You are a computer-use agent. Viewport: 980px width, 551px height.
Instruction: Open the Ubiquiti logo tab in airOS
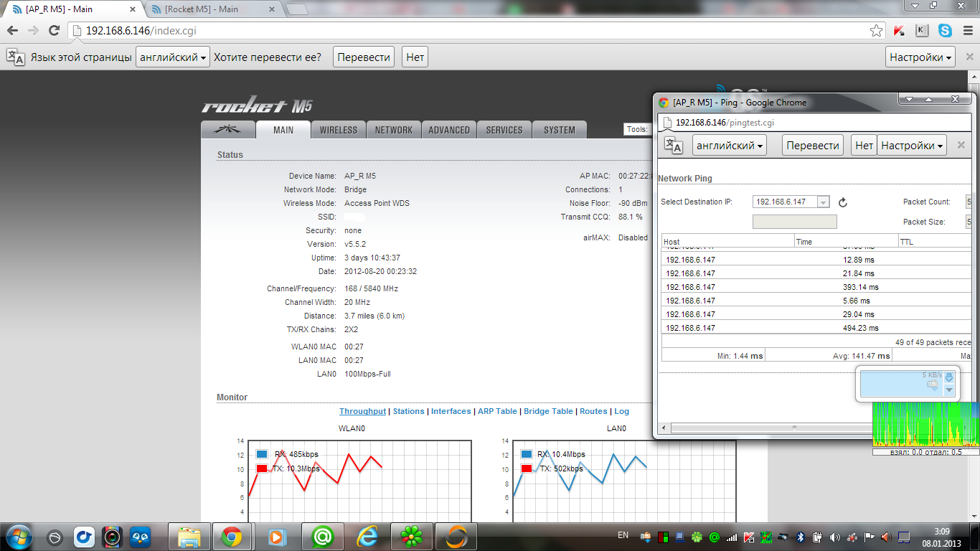pyautogui.click(x=228, y=130)
